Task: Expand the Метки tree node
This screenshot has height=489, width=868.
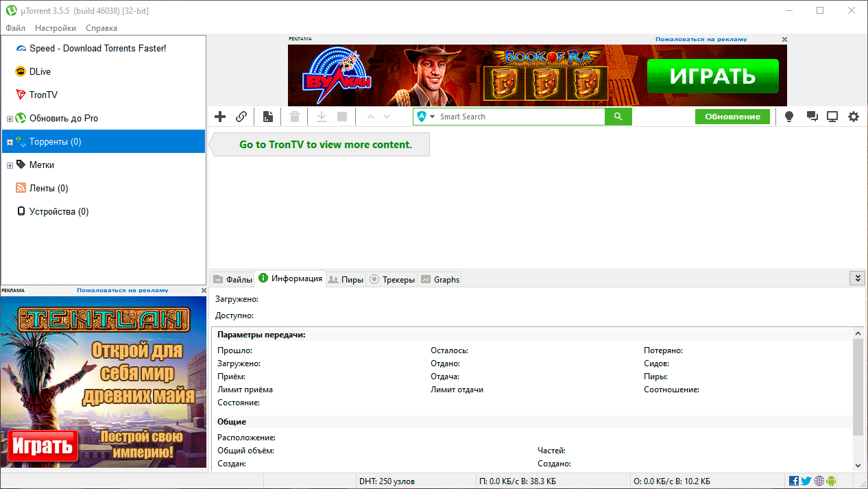Action: click(10, 165)
